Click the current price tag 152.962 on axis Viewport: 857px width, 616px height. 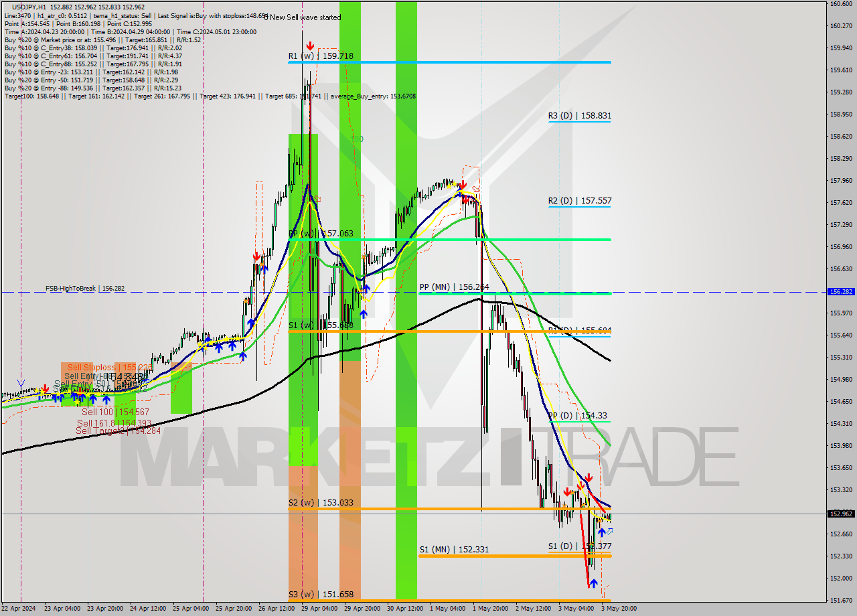841,514
